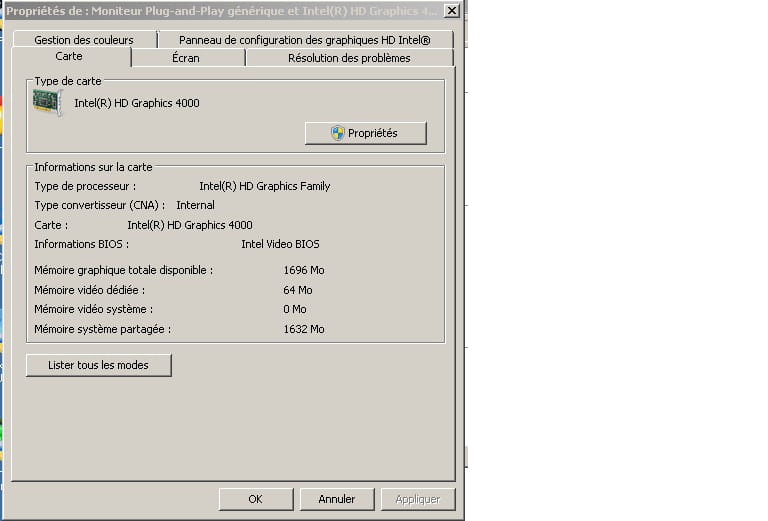Click the graphics card adapter icon
This screenshot has width=768, height=521.
tap(47, 102)
